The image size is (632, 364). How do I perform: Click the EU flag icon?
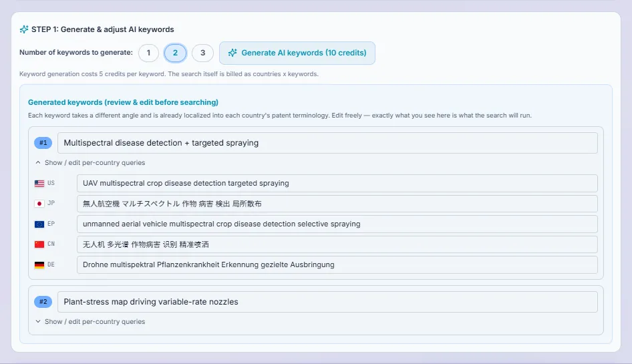coord(39,224)
